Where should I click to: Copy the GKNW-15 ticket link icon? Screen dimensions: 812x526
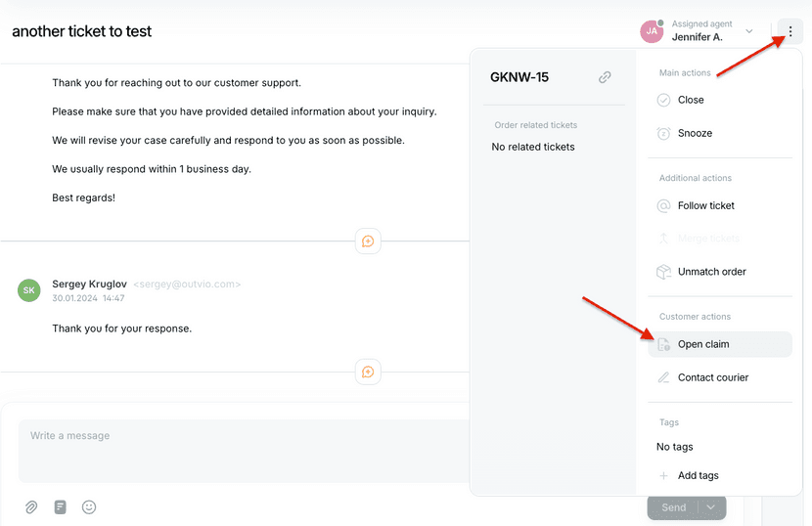click(x=605, y=77)
